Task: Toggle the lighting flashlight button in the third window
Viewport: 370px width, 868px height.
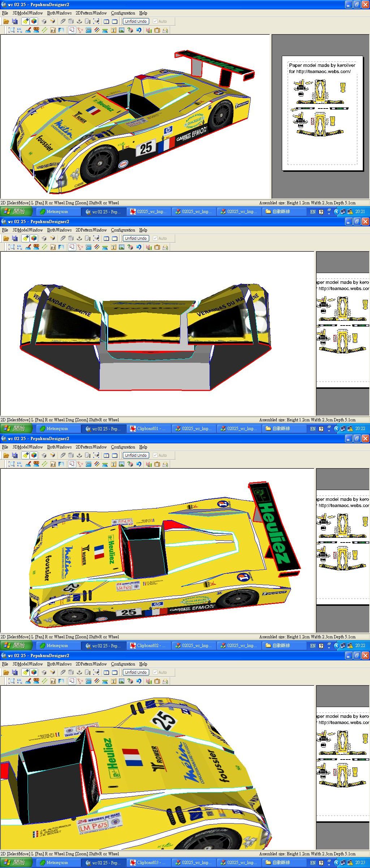Action: tap(25, 455)
